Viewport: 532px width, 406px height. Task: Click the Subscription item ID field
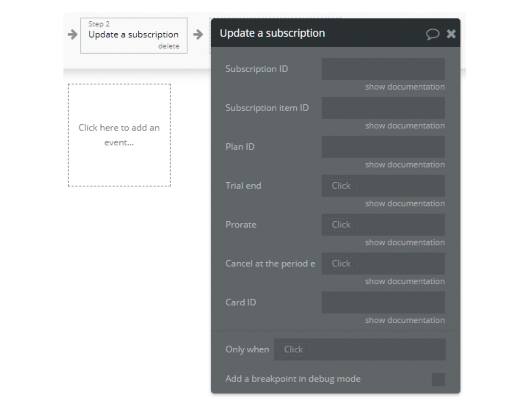click(x=383, y=108)
